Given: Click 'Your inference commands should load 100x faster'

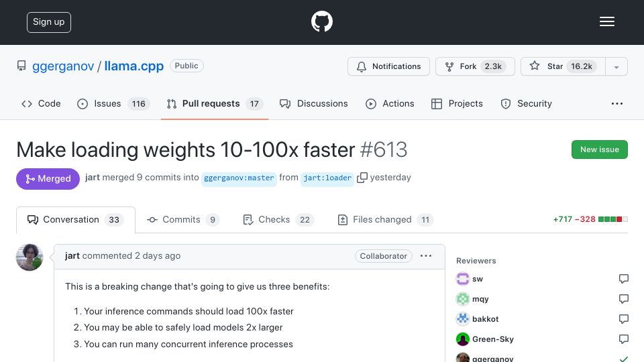Looking at the screenshot, I should 189,311.
